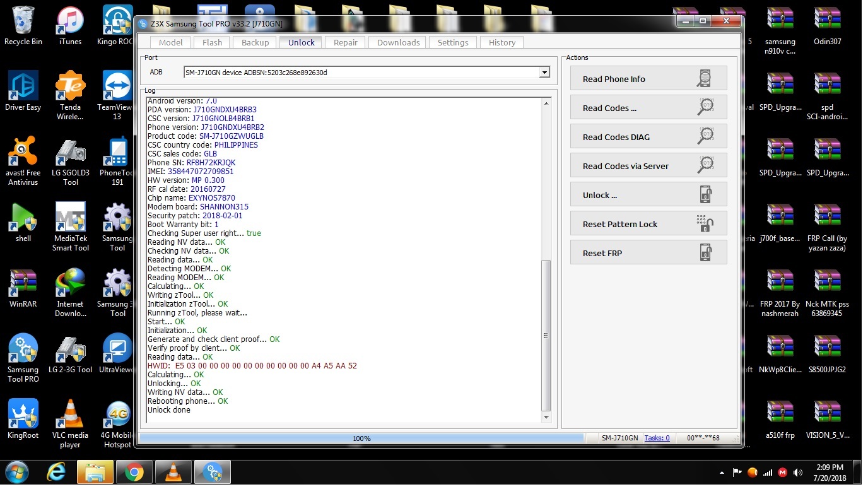Viewport: 868px width, 494px height.
Task: Launch iTunes from the desktop
Action: point(71,26)
